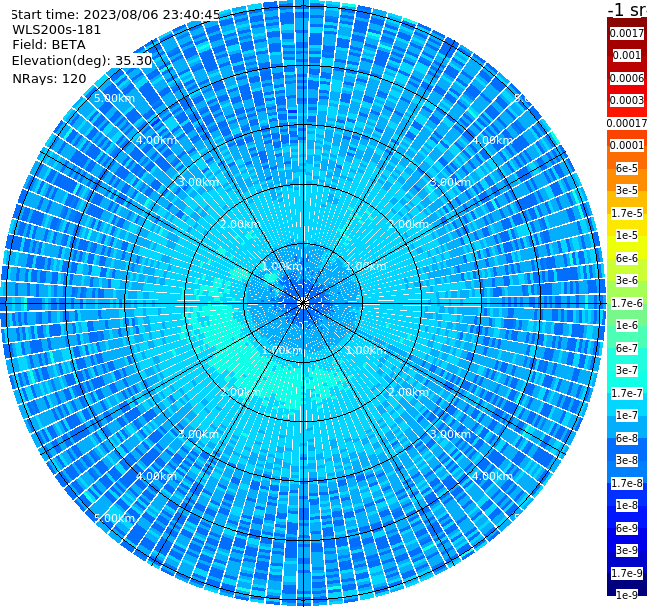Click the '3.00km' range label in southwest quadrant
This screenshot has height=607, width=647.
tap(198, 434)
